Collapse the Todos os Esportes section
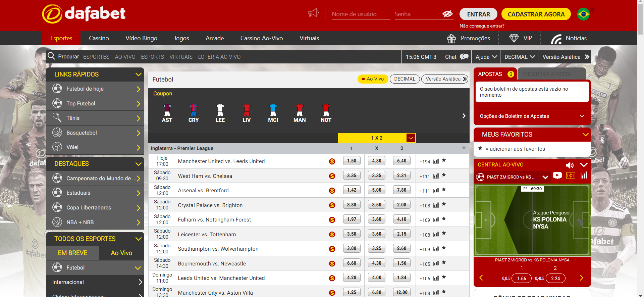Viewport: 644px width, 297px height. pos(138,239)
